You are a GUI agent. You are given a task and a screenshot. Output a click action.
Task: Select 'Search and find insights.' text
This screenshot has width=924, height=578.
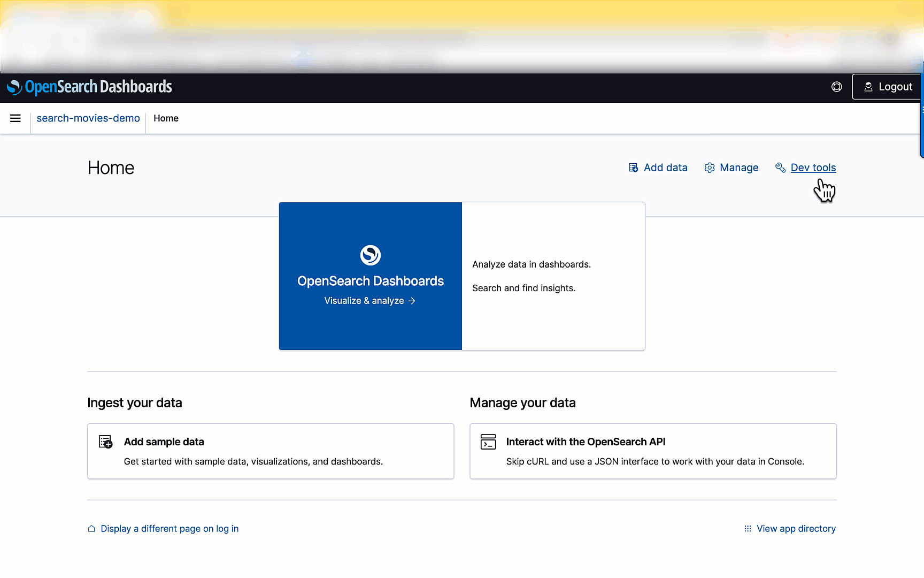pos(524,288)
